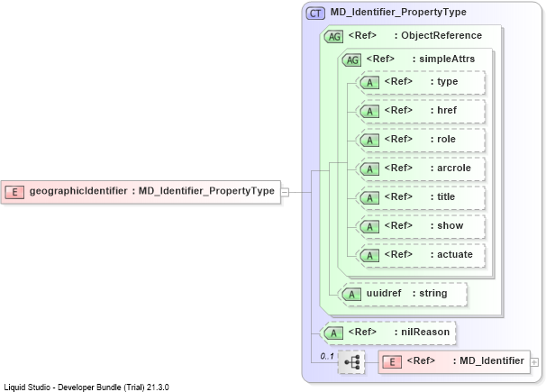Select the actuate attribute reference
This screenshot has height=392, width=546.
[x=423, y=256]
